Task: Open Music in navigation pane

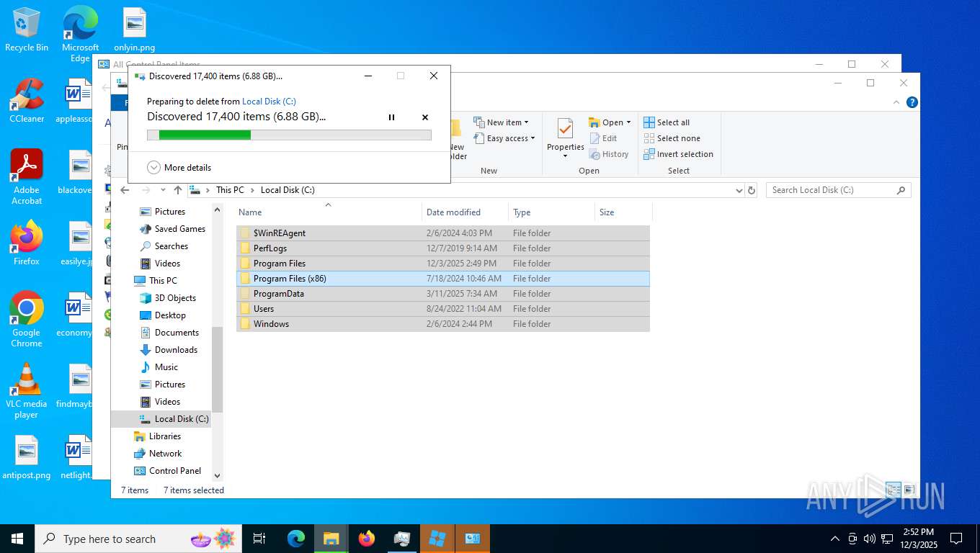Action: click(159, 367)
